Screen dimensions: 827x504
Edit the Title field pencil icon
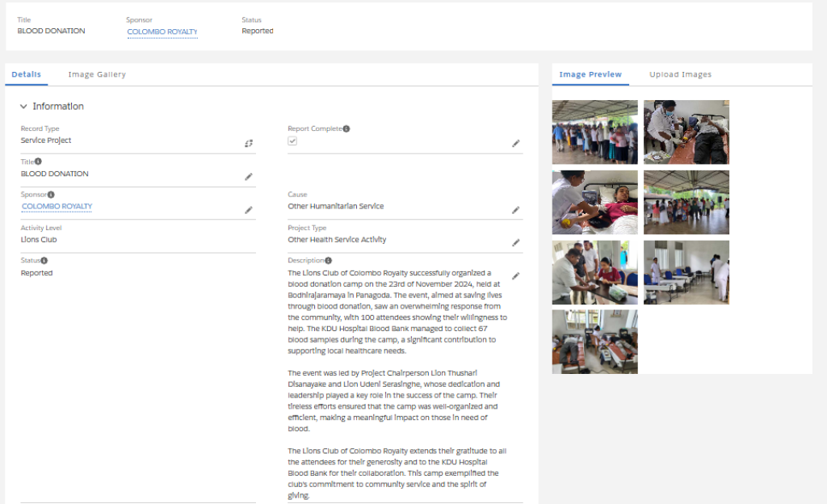249,177
